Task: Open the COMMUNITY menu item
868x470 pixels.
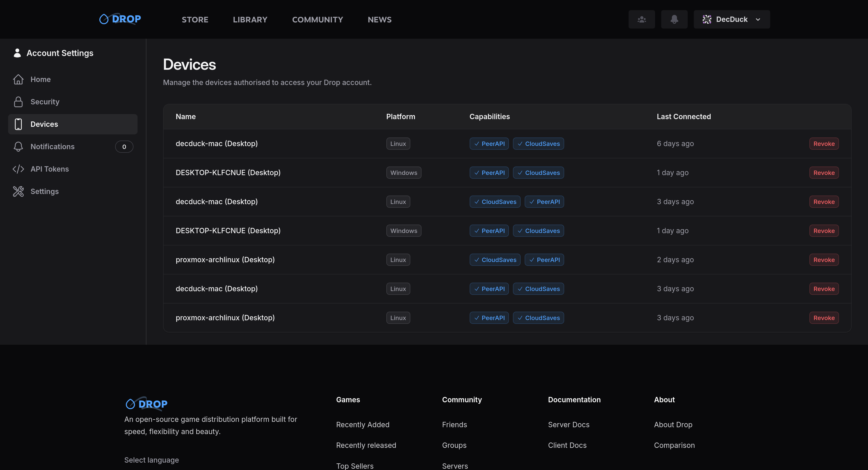Action: tap(317, 20)
